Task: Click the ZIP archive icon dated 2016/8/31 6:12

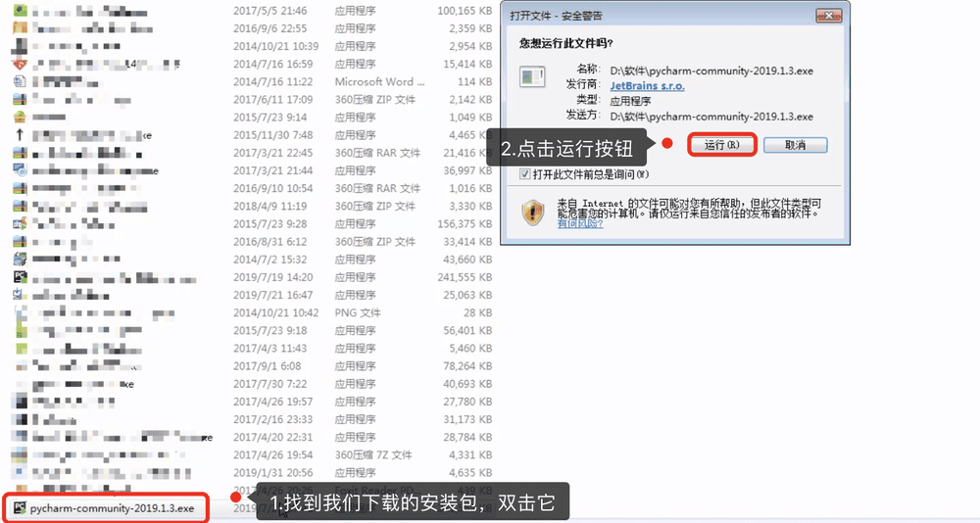Action: click(20, 241)
